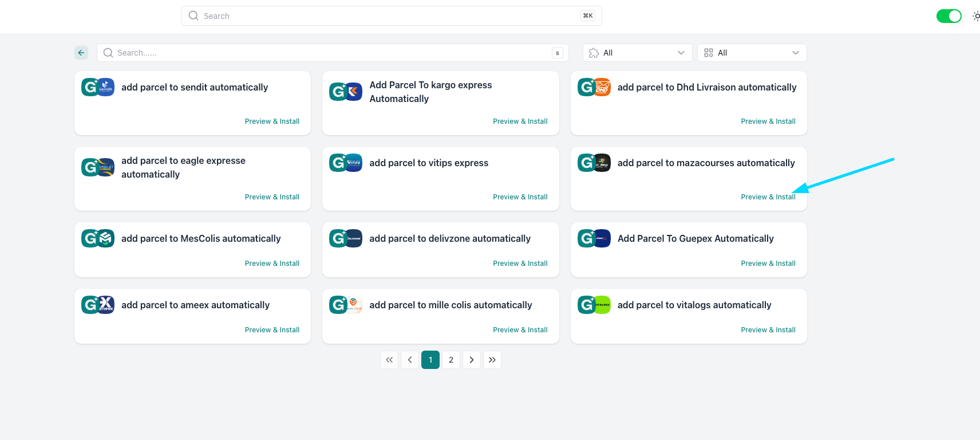980x440 pixels.
Task: Preview & Install the Guepex template
Action: pyautogui.click(x=768, y=264)
